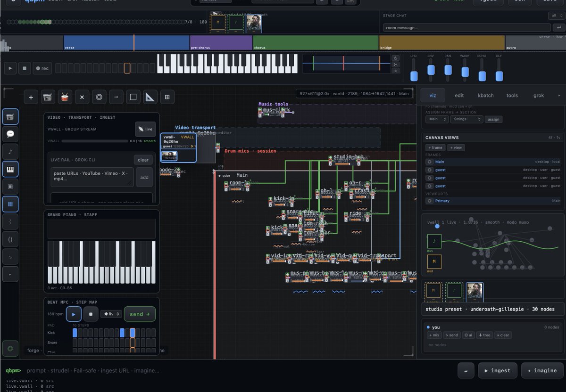
Task: Switch to the edit tab
Action: pyautogui.click(x=459, y=95)
